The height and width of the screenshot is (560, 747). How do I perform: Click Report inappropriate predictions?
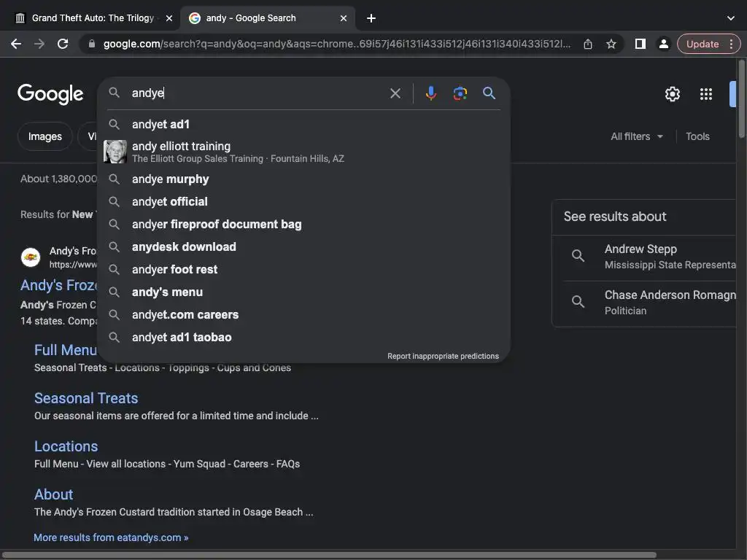443,356
